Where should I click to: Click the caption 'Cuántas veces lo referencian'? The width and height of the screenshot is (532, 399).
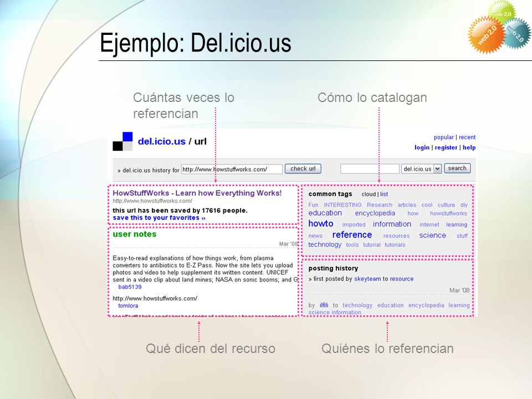pyautogui.click(x=183, y=105)
